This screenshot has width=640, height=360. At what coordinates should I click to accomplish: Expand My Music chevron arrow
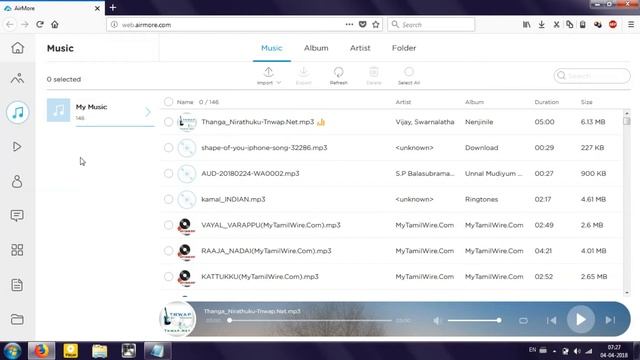coord(148,112)
